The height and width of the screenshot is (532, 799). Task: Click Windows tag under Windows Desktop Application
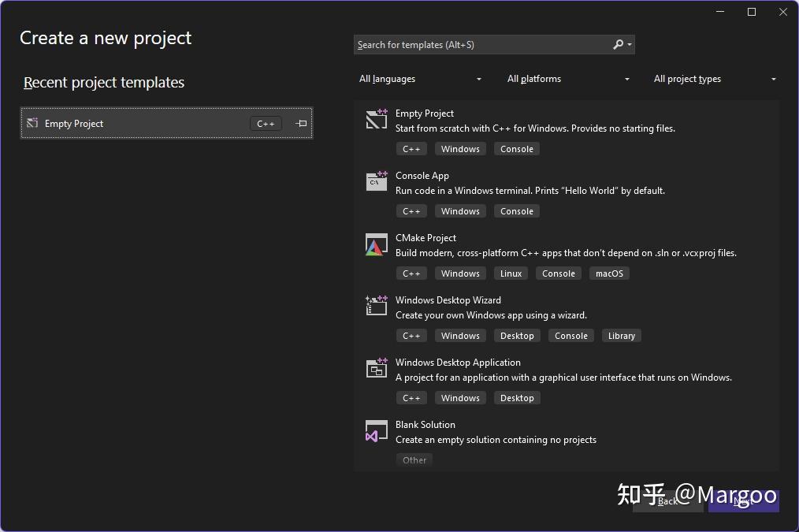460,398
